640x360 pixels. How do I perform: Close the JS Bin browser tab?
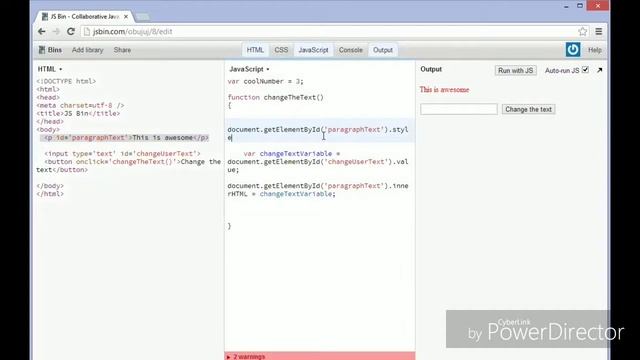126,17
